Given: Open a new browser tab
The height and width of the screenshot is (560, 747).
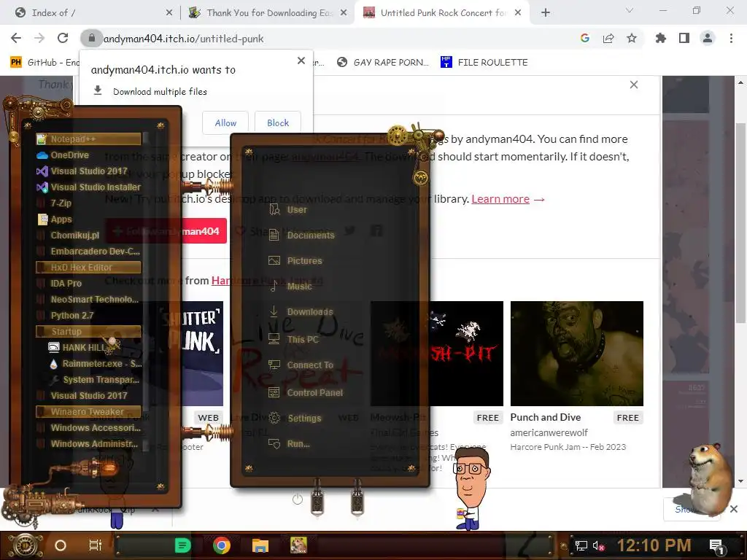Looking at the screenshot, I should 546,13.
